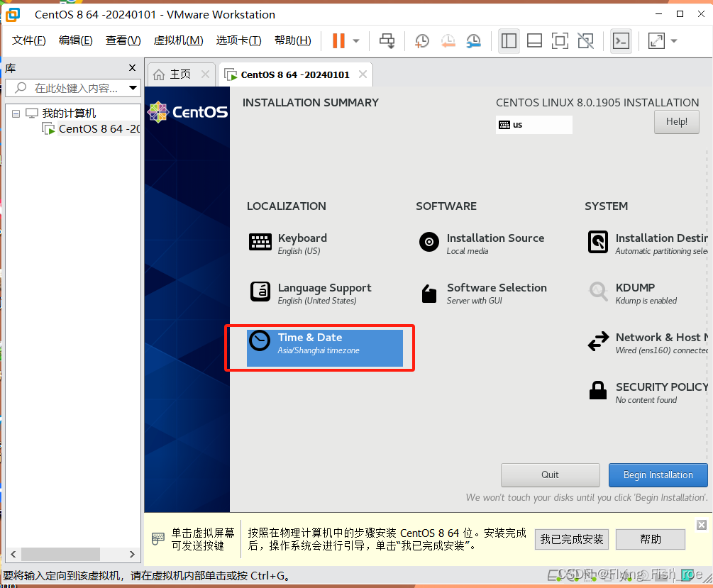Viewport: 713px width, 588px height.
Task: Click the Begin Installation button
Action: [x=658, y=475]
